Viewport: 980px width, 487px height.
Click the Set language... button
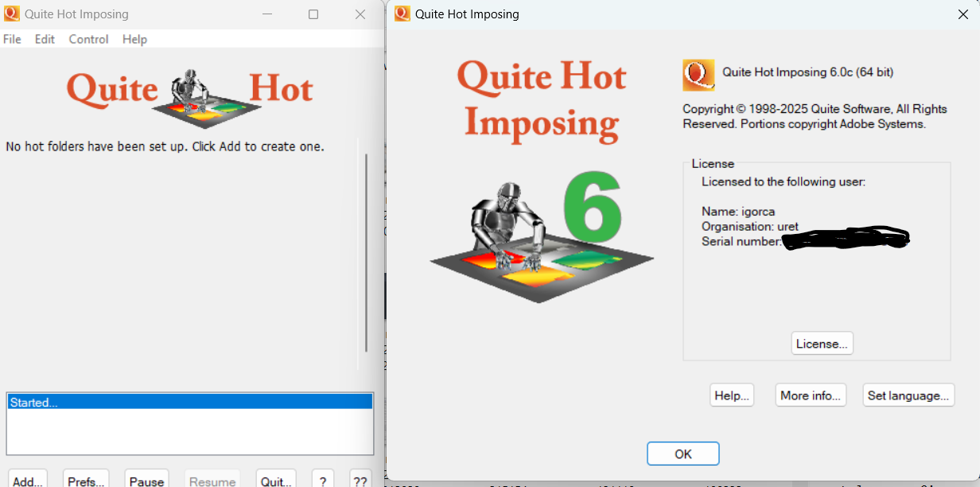(x=908, y=395)
